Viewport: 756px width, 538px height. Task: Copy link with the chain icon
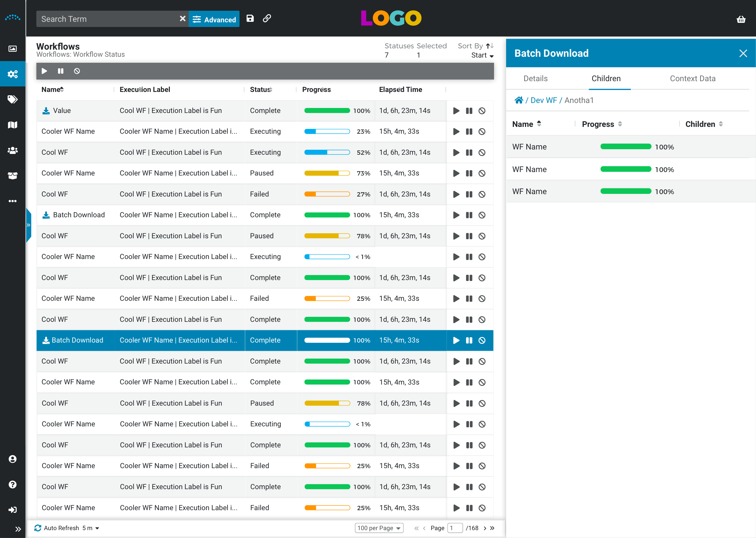(x=267, y=18)
